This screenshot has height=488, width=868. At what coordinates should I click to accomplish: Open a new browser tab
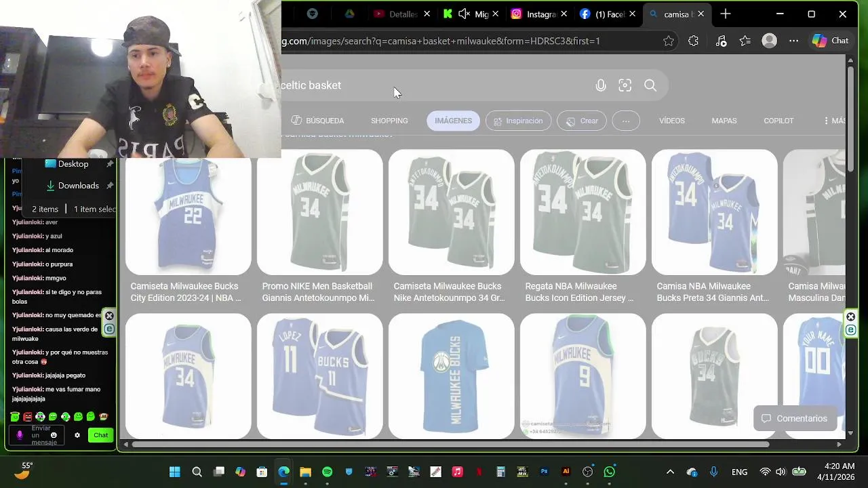tap(726, 14)
